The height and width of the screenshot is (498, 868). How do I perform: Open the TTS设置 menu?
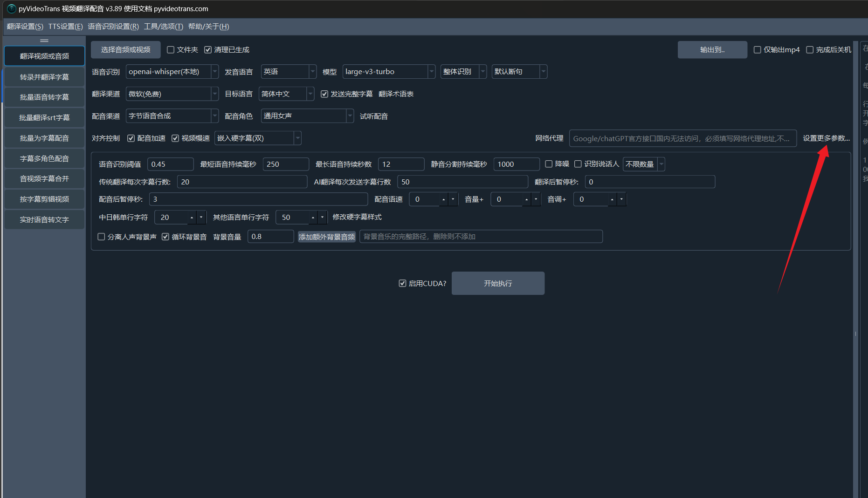pos(65,27)
